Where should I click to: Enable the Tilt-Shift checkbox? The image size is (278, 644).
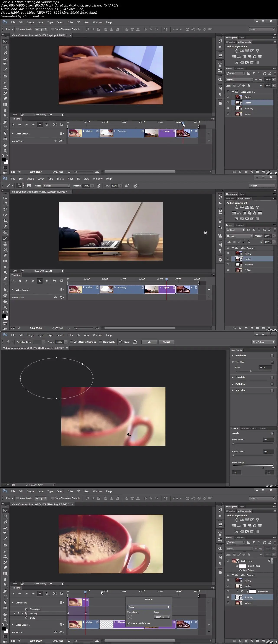272,378
